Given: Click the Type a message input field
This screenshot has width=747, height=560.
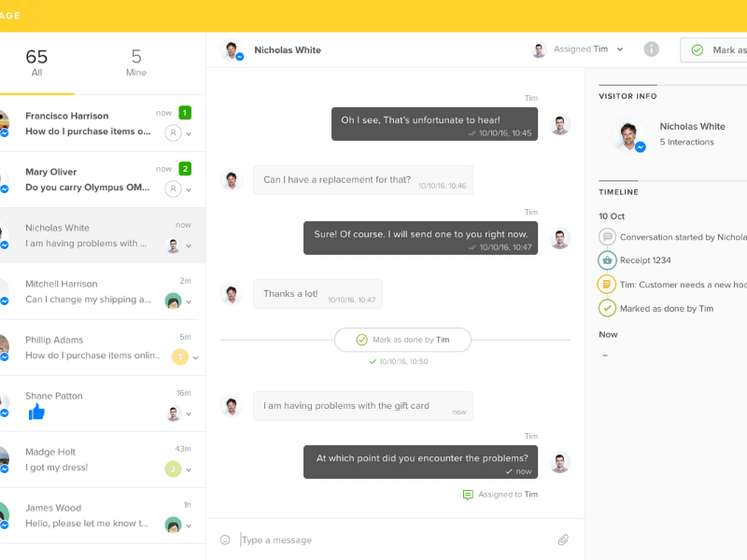Looking at the screenshot, I should tap(392, 539).
